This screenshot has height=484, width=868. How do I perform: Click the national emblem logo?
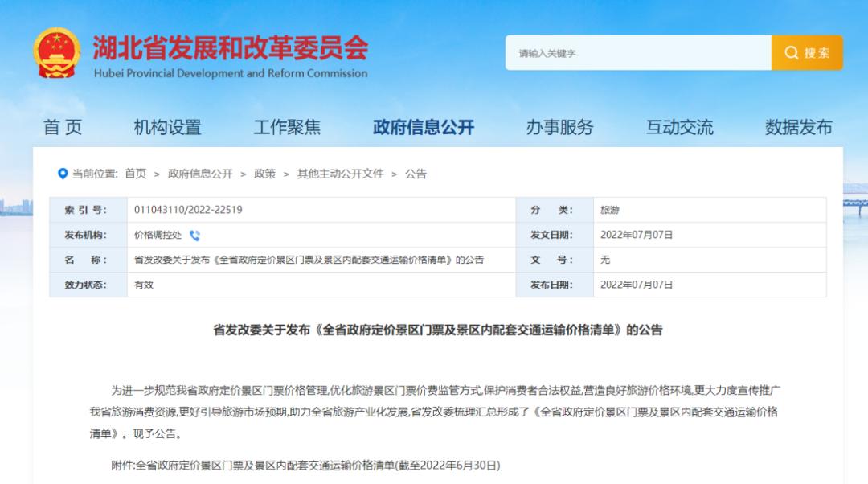56,53
